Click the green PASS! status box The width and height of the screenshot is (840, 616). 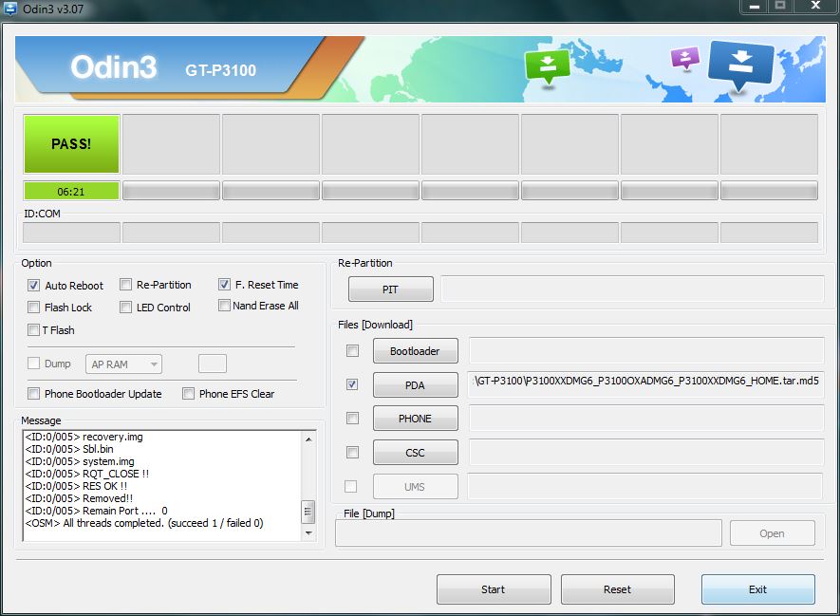71,143
